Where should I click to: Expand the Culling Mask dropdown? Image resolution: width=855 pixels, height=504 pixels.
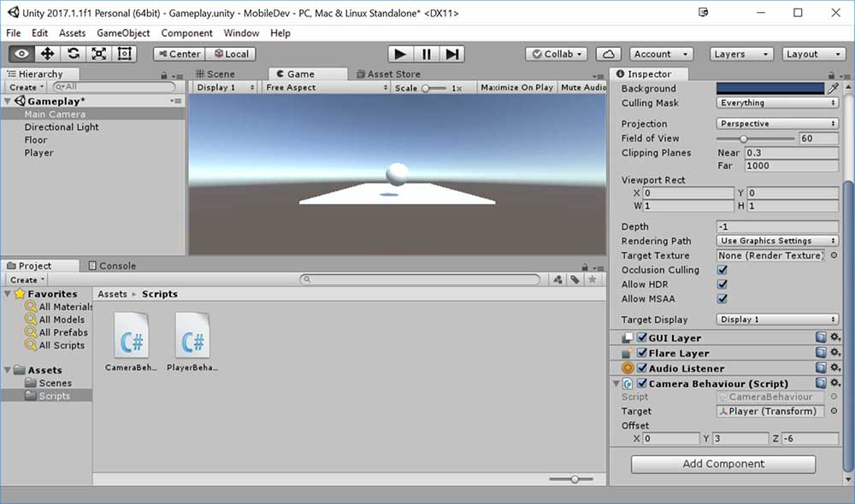(777, 103)
